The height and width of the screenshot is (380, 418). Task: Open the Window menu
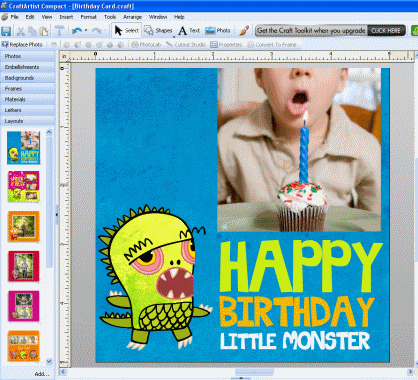pyautogui.click(x=158, y=17)
